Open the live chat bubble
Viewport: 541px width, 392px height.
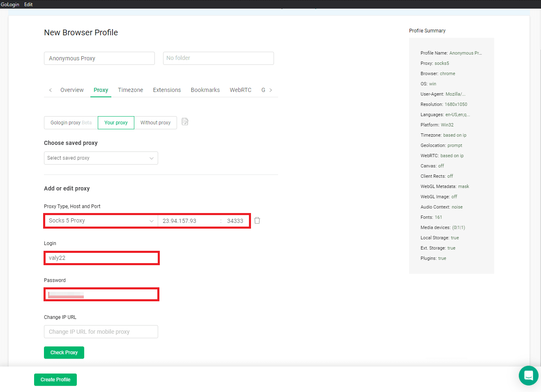point(528,375)
